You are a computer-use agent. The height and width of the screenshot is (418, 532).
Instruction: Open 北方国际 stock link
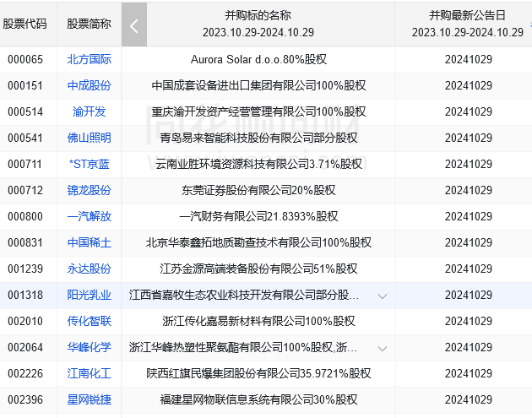(90, 60)
